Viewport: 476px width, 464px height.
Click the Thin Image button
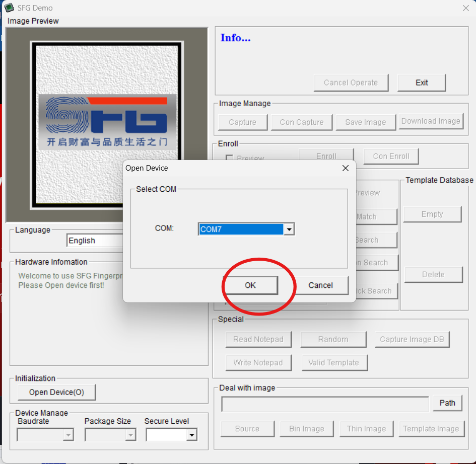click(x=366, y=428)
